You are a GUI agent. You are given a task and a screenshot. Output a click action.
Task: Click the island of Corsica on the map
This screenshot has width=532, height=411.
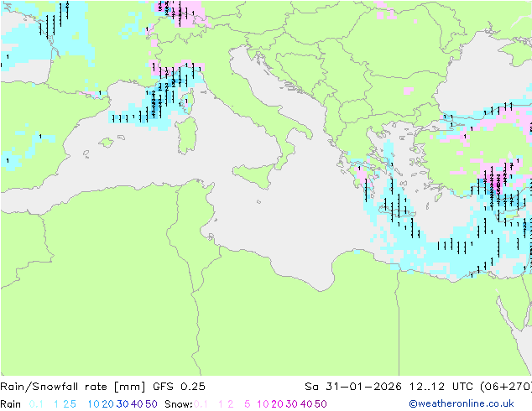[188, 99]
